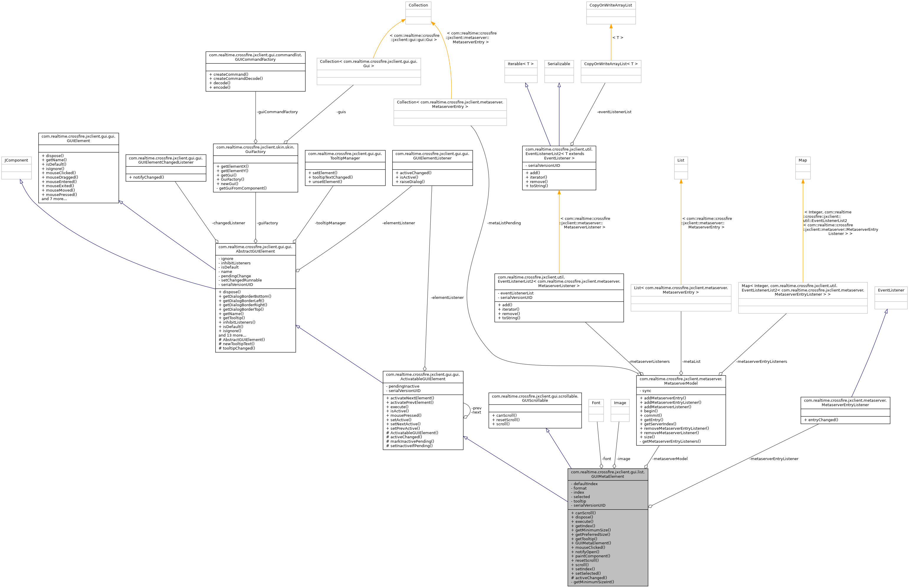Click the -tooltipManager edge label
The image size is (909, 588).
(330, 223)
